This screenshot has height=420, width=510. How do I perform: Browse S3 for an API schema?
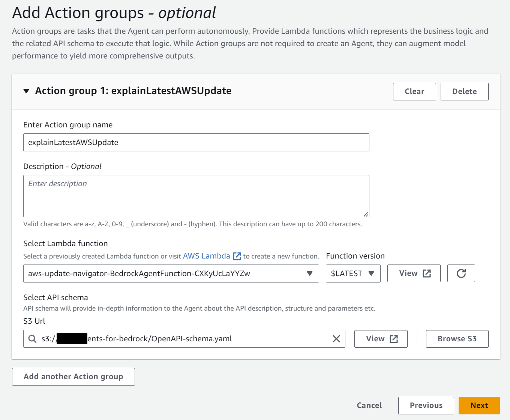click(x=457, y=338)
